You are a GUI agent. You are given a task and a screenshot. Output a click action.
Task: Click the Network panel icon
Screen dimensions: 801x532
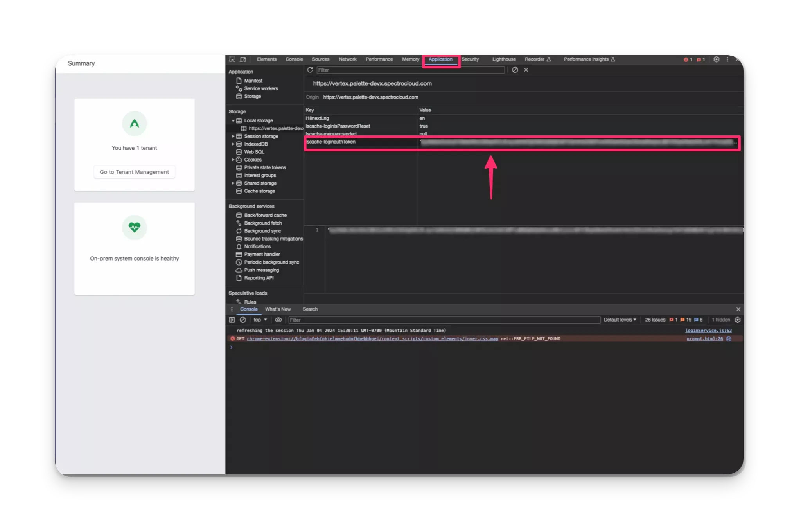click(347, 59)
